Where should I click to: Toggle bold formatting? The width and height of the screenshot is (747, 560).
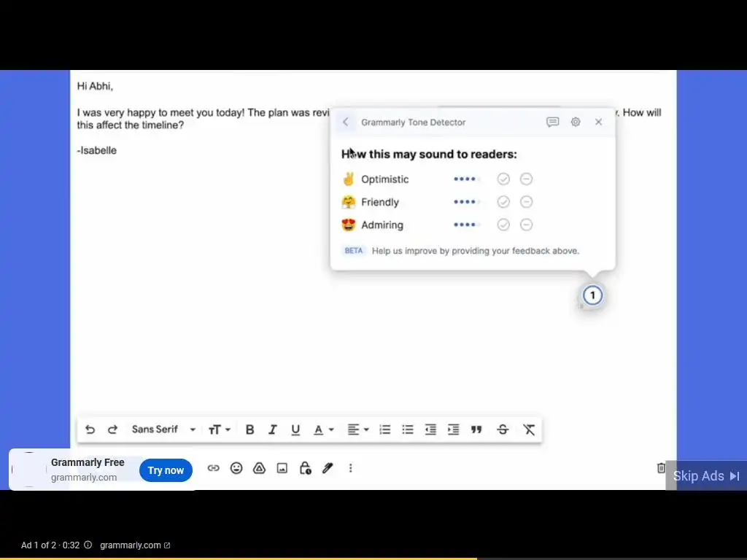pos(249,429)
